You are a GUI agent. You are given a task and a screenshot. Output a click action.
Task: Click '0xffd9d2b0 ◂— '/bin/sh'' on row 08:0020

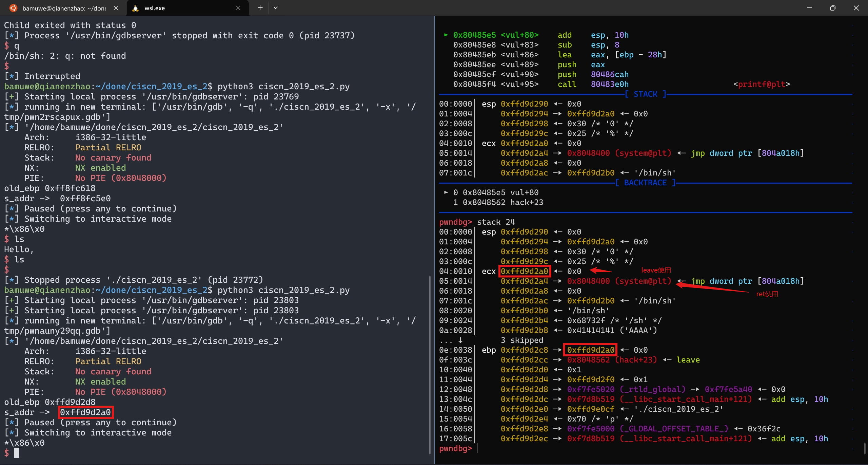click(x=555, y=311)
